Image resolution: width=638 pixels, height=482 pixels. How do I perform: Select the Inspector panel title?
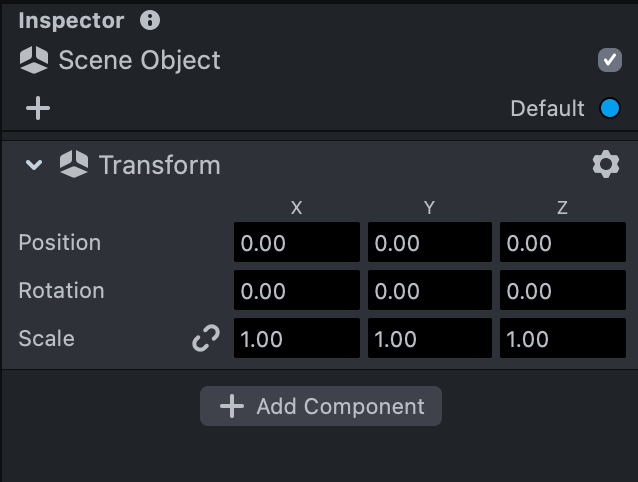(x=71, y=20)
